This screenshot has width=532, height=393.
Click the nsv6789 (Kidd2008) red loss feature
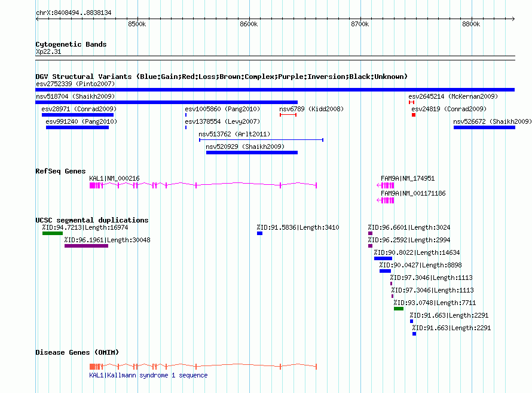[x=288, y=115]
